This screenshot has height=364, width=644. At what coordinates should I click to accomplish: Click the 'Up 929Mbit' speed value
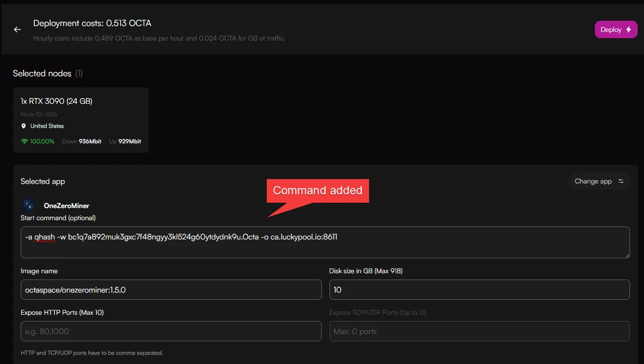[x=125, y=141]
